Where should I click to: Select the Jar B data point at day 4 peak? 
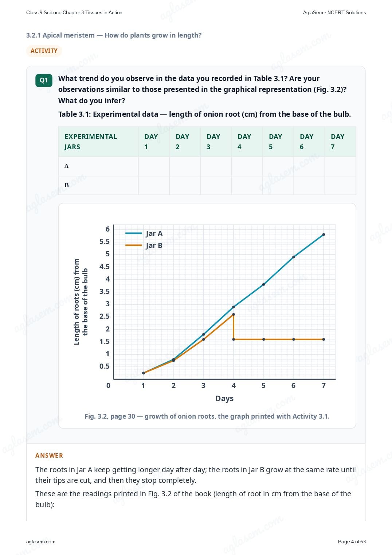tap(234, 314)
